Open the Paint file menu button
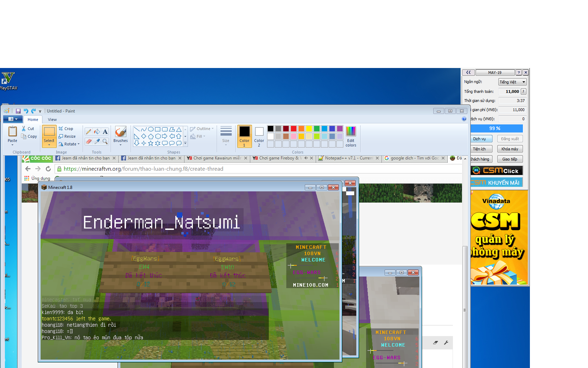Image resolution: width=588 pixels, height=368 pixels. 13,119
